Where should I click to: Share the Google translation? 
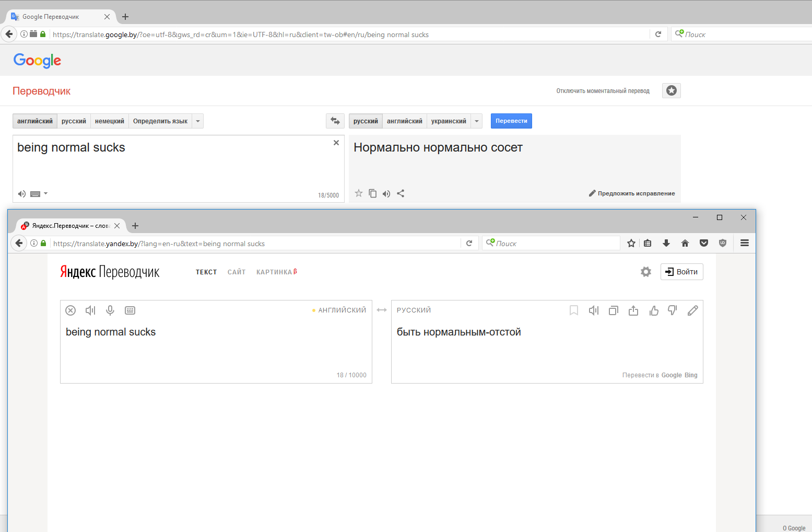pos(401,193)
